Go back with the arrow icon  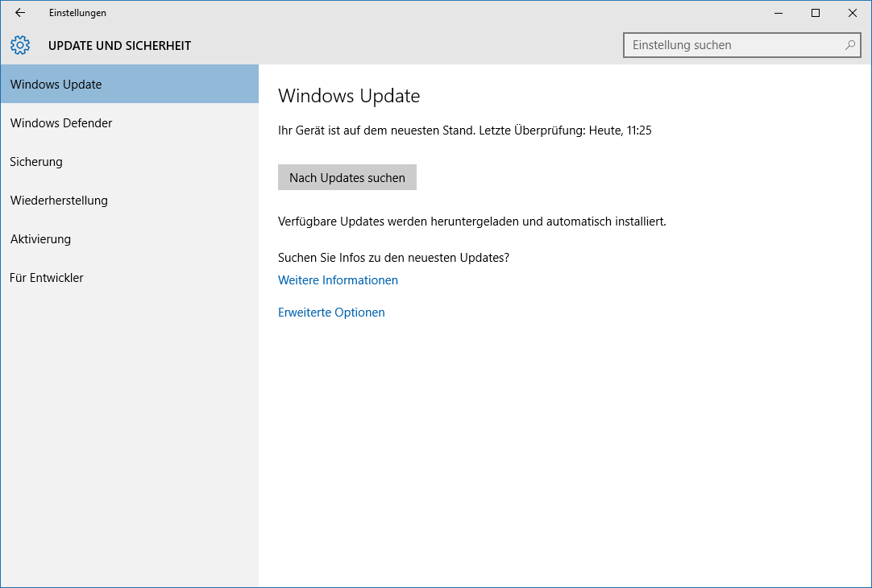(x=20, y=13)
